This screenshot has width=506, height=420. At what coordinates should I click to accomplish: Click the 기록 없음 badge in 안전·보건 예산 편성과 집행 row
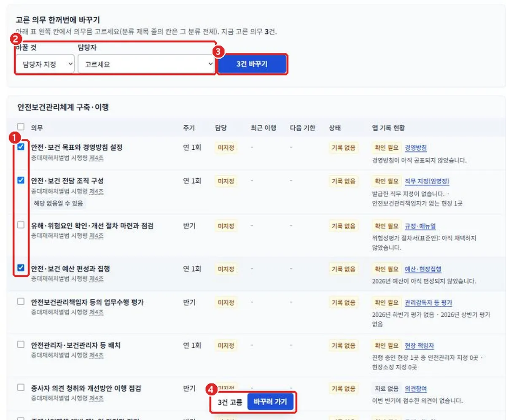pos(344,269)
